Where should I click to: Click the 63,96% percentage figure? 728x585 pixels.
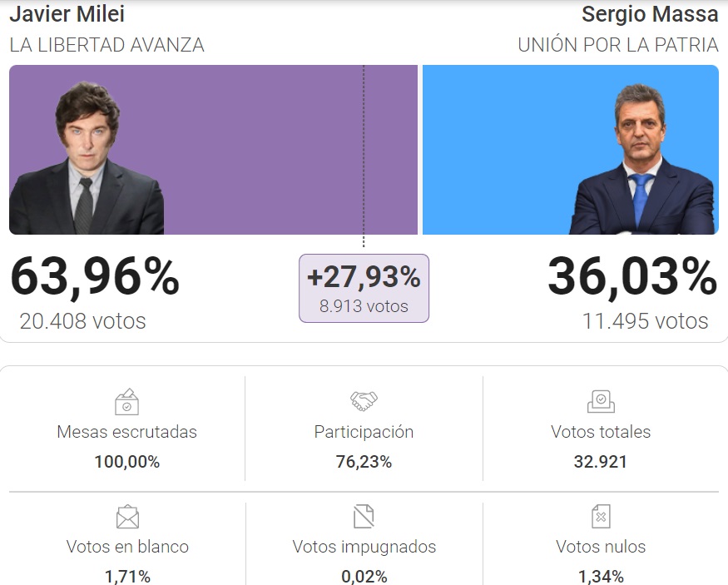click(x=95, y=277)
